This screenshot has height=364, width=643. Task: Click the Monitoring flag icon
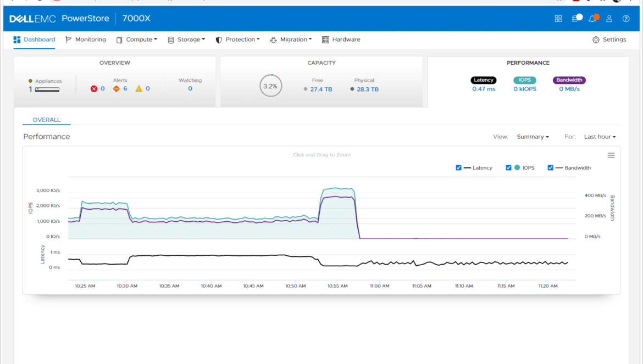pyautogui.click(x=69, y=40)
